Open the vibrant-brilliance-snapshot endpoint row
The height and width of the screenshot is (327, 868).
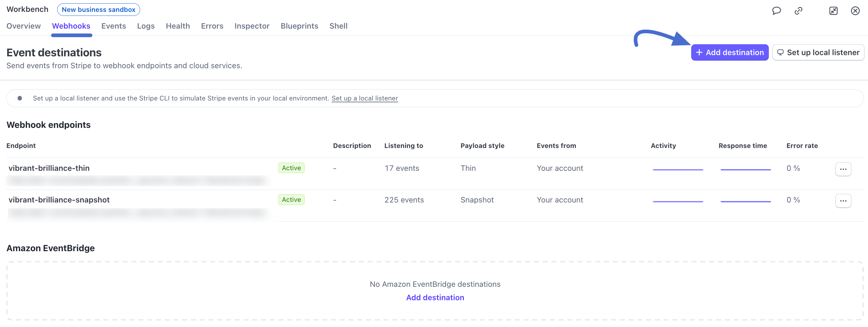(59, 200)
